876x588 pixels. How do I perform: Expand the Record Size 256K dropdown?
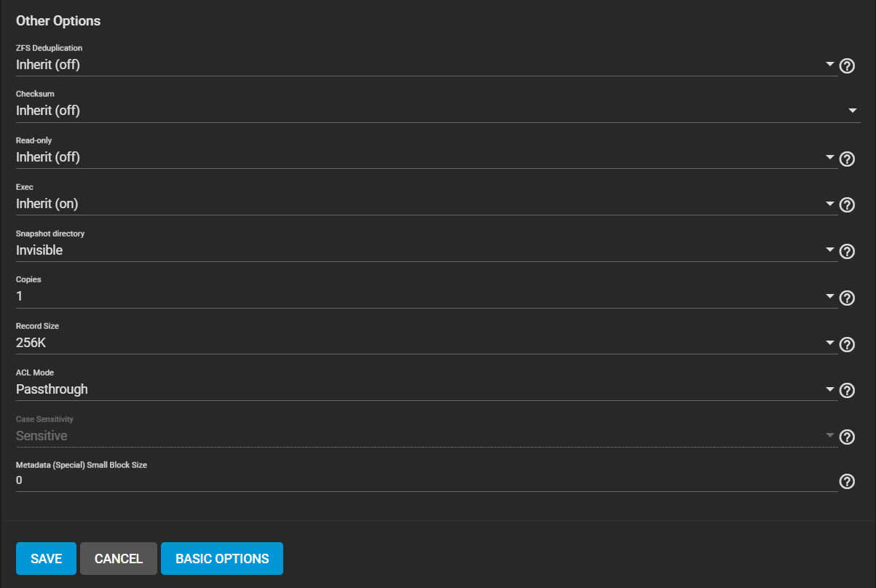point(427,343)
